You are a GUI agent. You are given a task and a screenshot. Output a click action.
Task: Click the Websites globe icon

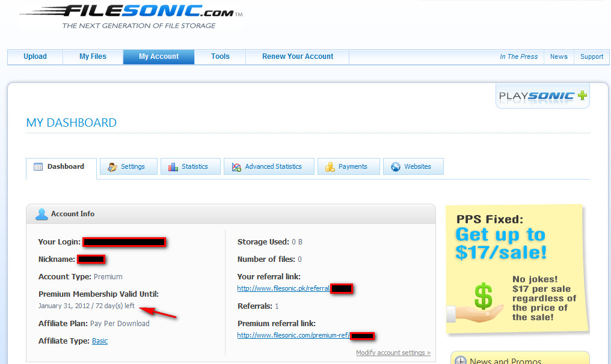pos(396,167)
